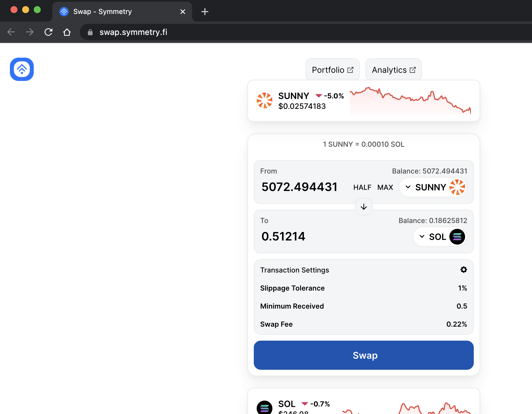Click the From balance 5072.494431 text
Viewport: 532px width, 414px height.
tap(430, 171)
